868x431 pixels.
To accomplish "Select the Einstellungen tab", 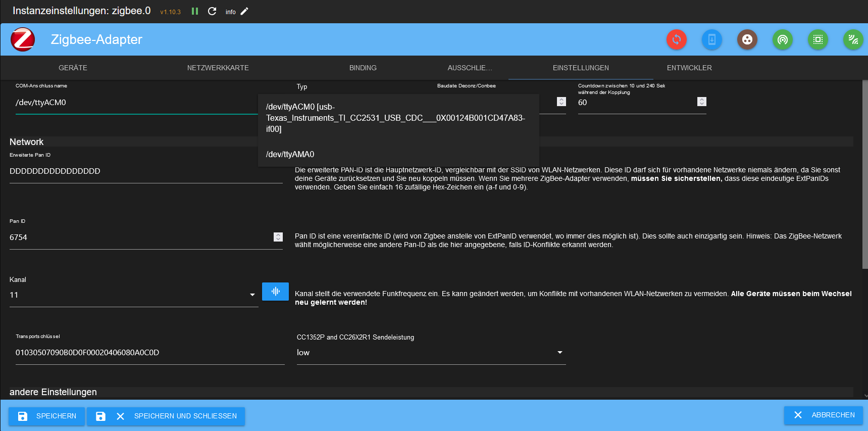I will tap(581, 68).
